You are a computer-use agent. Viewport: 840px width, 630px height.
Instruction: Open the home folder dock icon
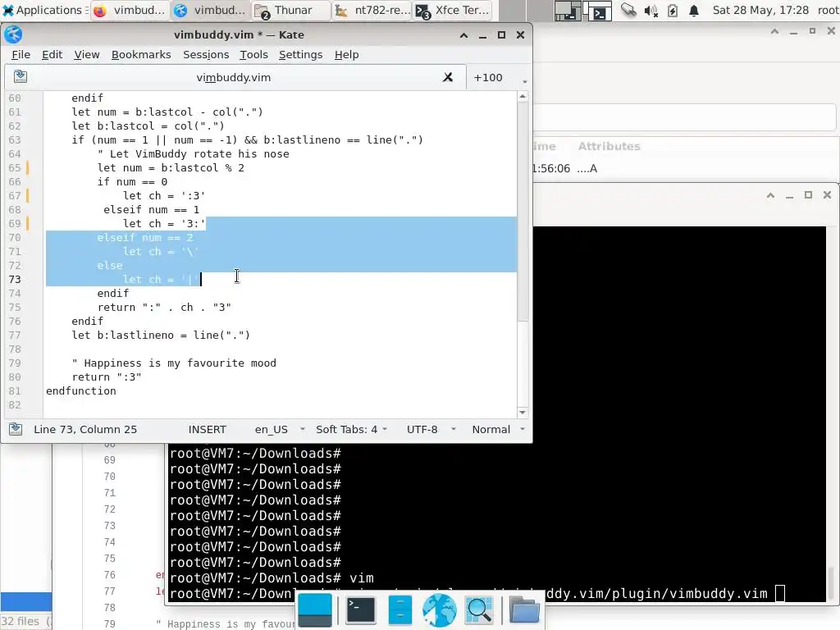[524, 610]
